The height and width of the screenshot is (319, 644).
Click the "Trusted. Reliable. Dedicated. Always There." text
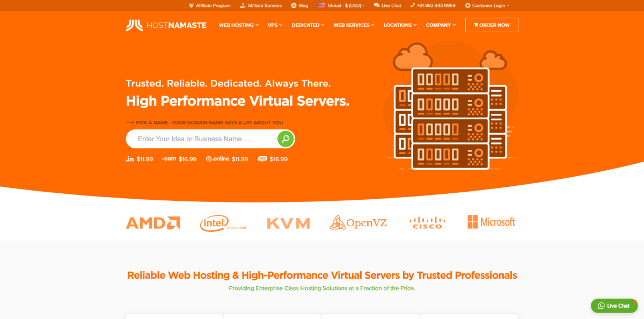pos(228,84)
